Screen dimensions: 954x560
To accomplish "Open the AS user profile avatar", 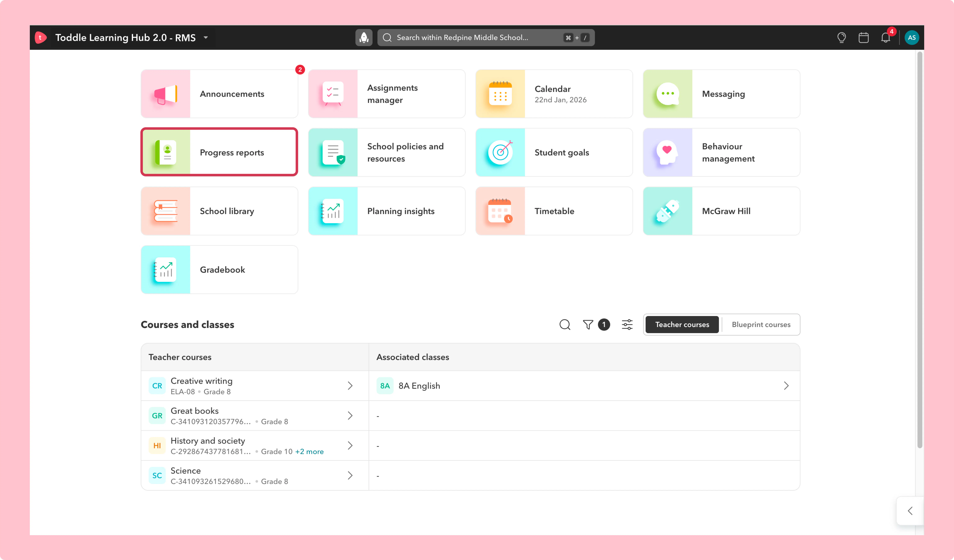I will [912, 37].
